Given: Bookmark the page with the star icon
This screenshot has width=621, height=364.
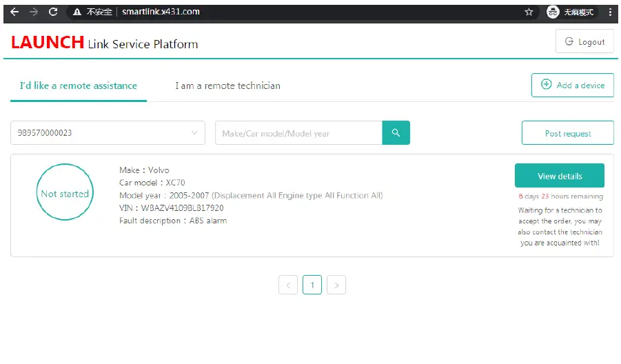Looking at the screenshot, I should (529, 12).
